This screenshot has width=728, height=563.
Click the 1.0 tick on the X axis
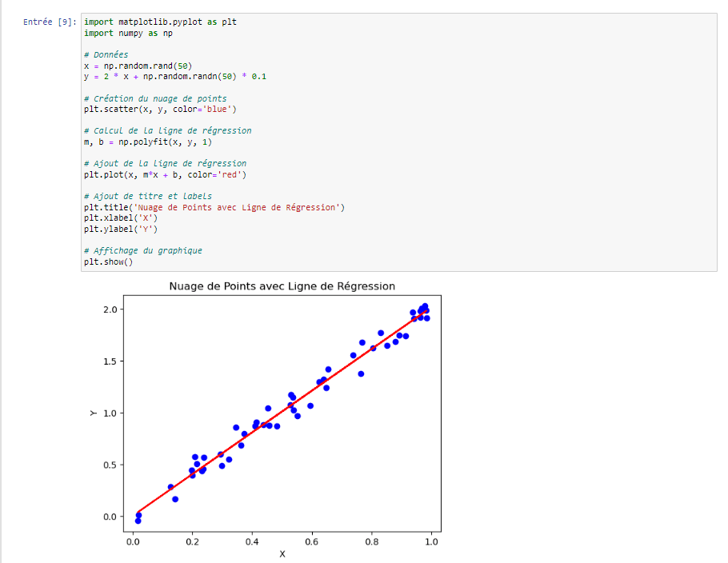tap(431, 541)
